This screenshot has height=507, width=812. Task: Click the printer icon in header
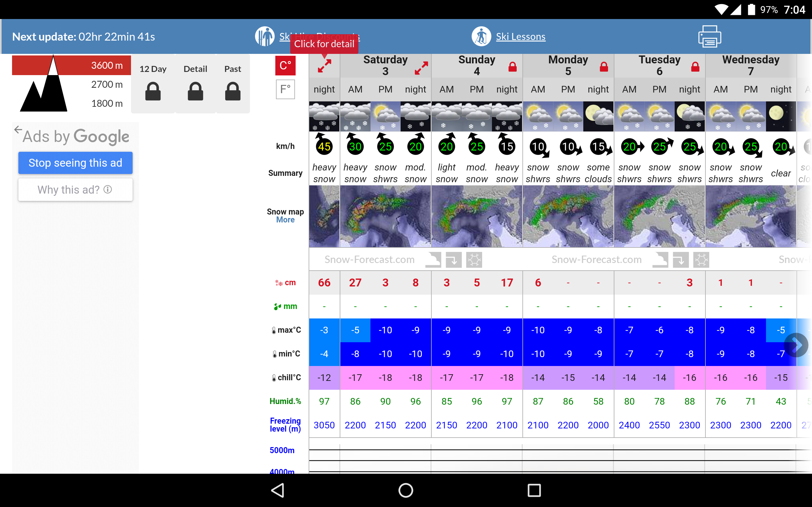coord(709,36)
